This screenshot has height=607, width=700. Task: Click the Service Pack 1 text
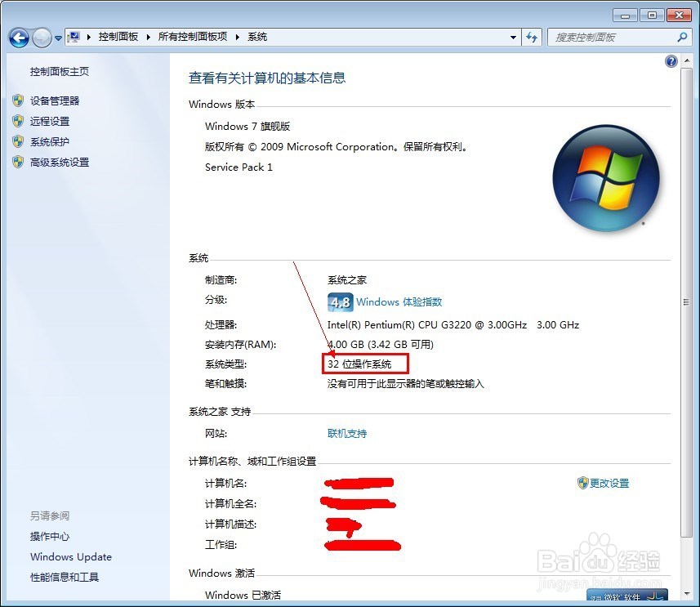[x=239, y=167]
